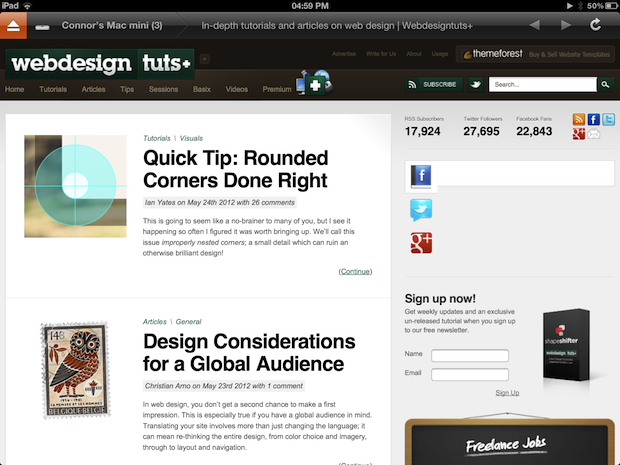The width and height of the screenshot is (620, 465).
Task: Click Connor's Mac mini (3) title
Action: [x=112, y=26]
